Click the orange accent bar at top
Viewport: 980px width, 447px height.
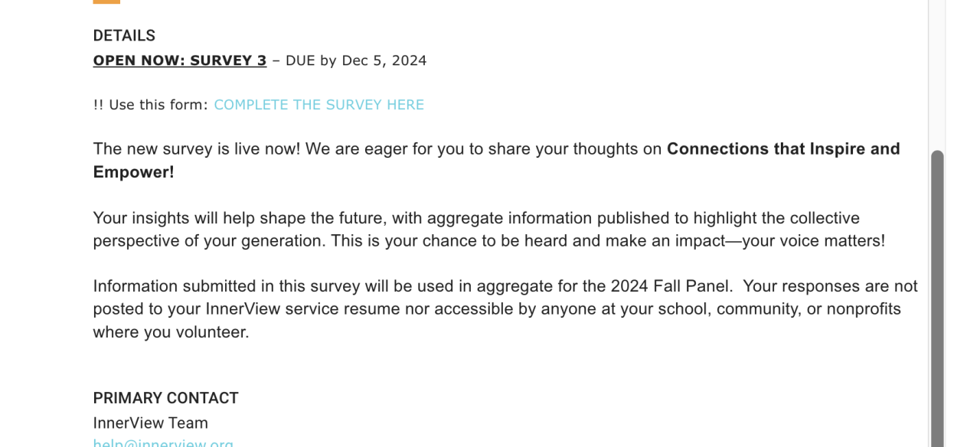(x=106, y=2)
